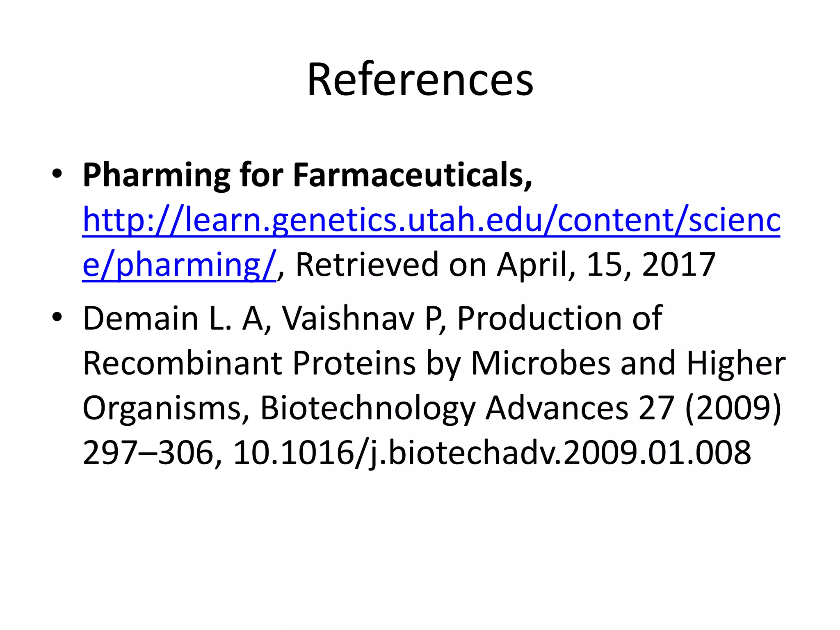This screenshot has width=840, height=630.
Task: Click 'Biotechnology Advances' journal name
Action: 444,409
